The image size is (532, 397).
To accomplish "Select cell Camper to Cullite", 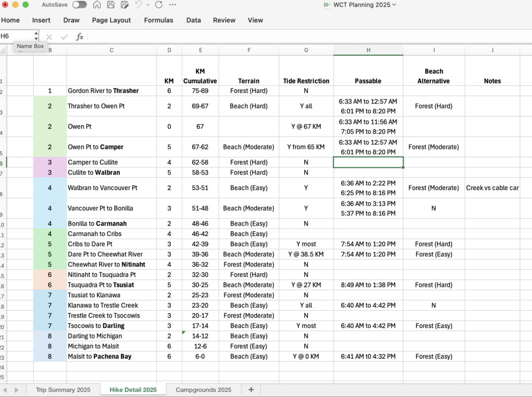I will tap(111, 162).
